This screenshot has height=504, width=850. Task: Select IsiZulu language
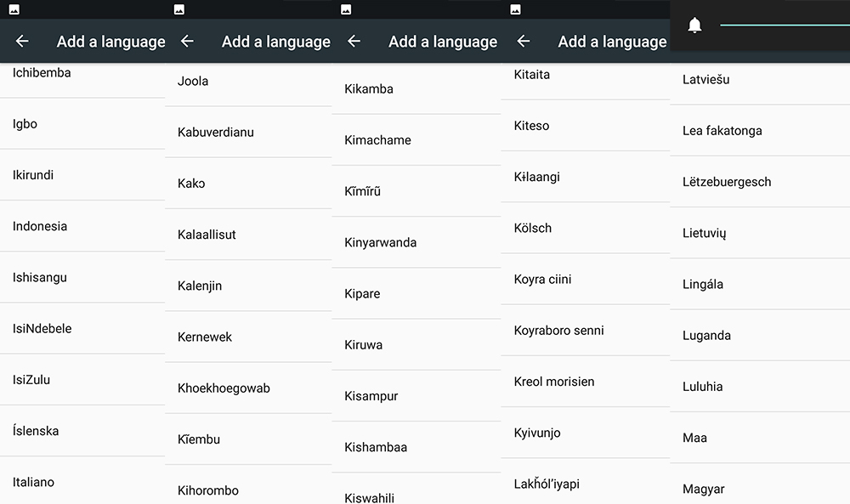[31, 379]
